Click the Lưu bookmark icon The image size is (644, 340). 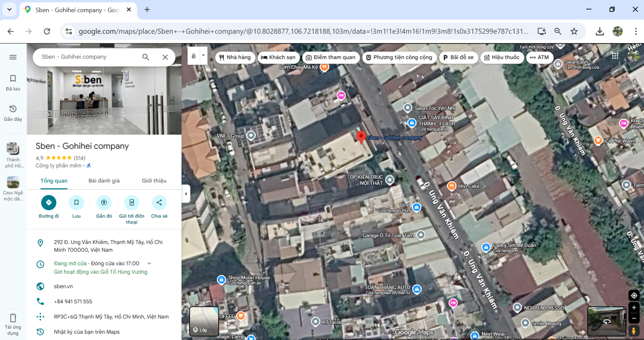76,203
